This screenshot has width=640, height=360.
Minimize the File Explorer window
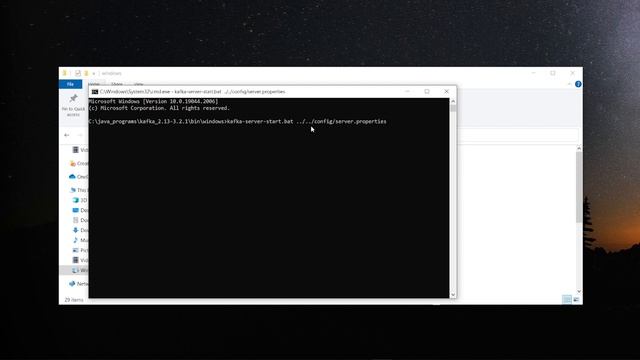pos(533,73)
